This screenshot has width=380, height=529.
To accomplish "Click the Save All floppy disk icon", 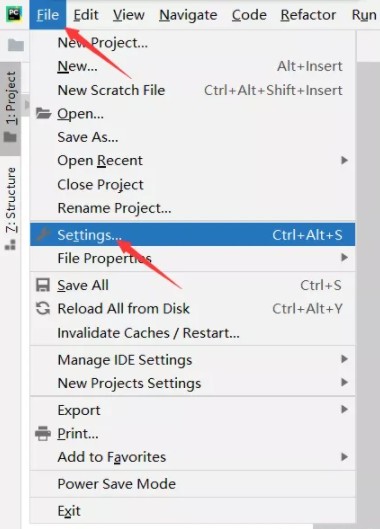I will (x=43, y=285).
